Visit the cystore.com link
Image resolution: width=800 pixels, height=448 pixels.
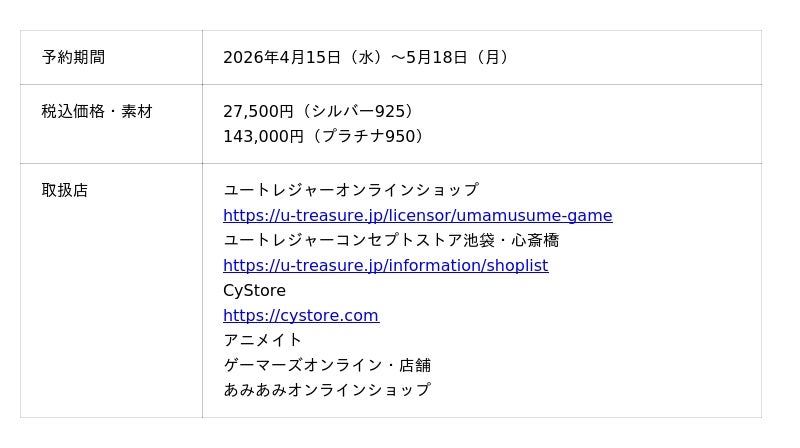click(300, 315)
